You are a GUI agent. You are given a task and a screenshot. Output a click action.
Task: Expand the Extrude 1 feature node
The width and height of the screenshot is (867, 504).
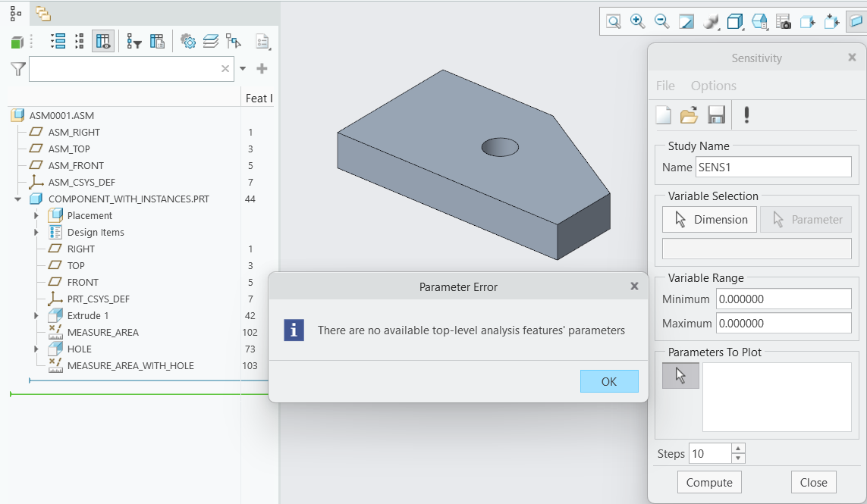[x=34, y=315]
